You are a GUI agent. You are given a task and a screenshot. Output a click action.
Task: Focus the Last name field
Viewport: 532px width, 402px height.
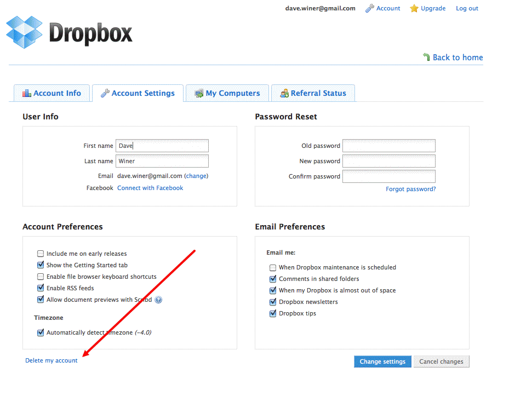click(x=162, y=161)
